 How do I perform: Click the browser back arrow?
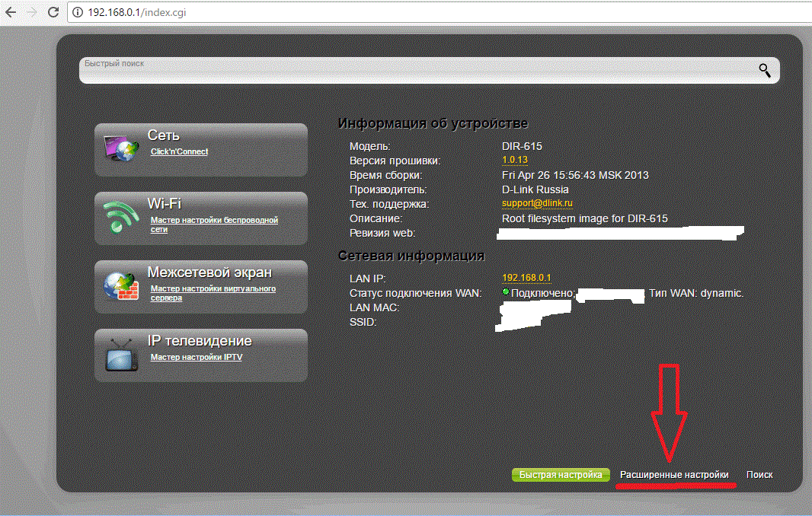point(11,12)
